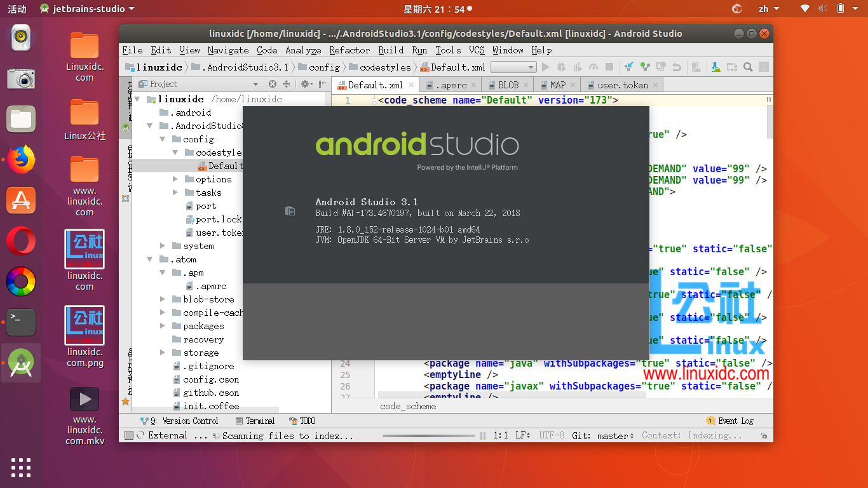Click the indexing progress bar
This screenshot has height=488, width=868.
(429, 436)
